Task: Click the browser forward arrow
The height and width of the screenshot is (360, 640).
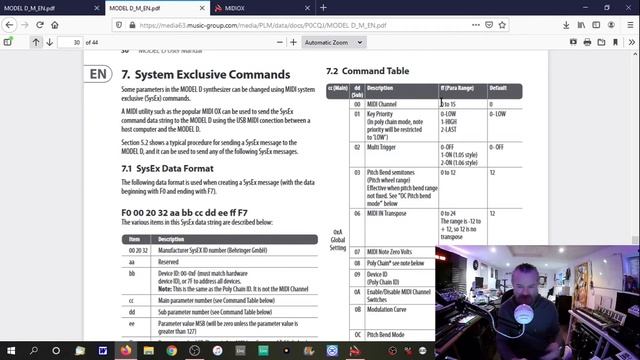Action: 25,25
